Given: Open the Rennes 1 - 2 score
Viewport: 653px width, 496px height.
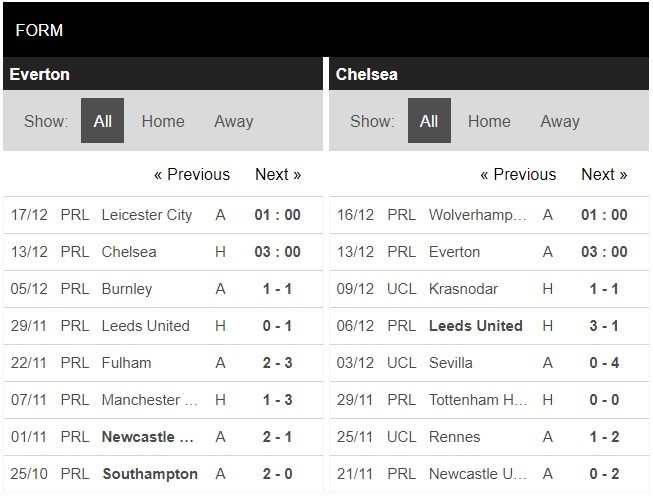Looking at the screenshot, I should click(604, 436).
